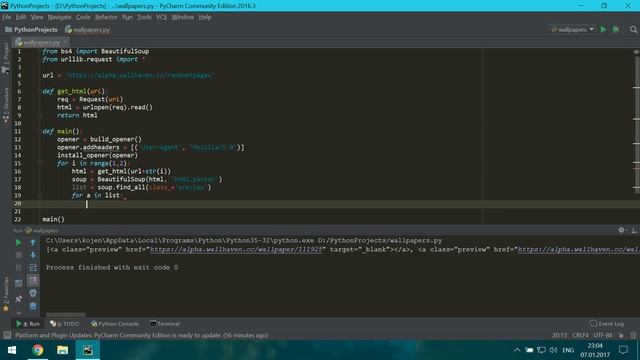This screenshot has width=640, height=360.
Task: Jump down the stack trace arrow
Action: tap(33, 255)
